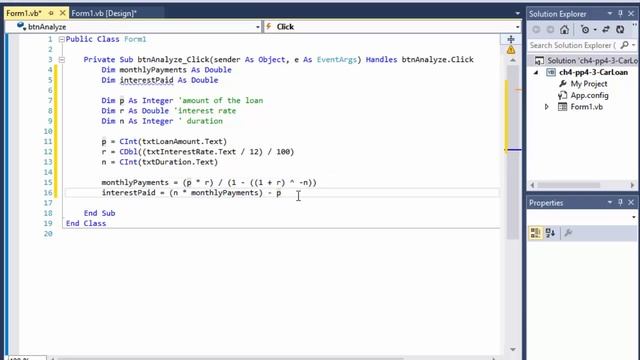Click Forward arrow in Solution Explorer toolbar
The image size is (640, 360).
point(550,29)
